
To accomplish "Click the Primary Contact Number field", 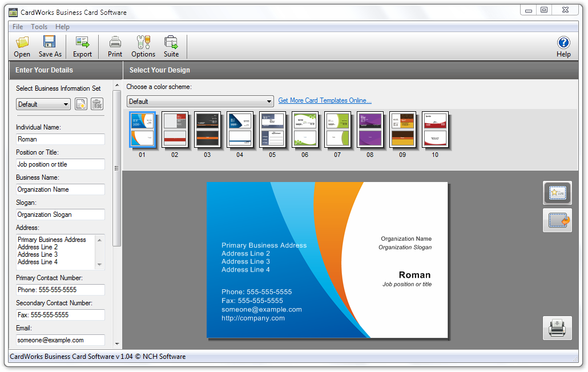I will 61,290.
